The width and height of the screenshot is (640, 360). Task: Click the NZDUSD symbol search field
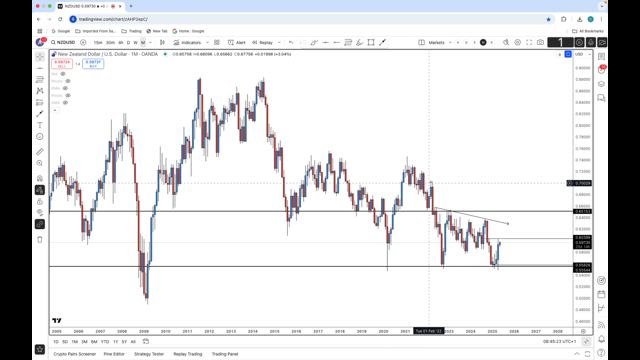pyautogui.click(x=63, y=42)
